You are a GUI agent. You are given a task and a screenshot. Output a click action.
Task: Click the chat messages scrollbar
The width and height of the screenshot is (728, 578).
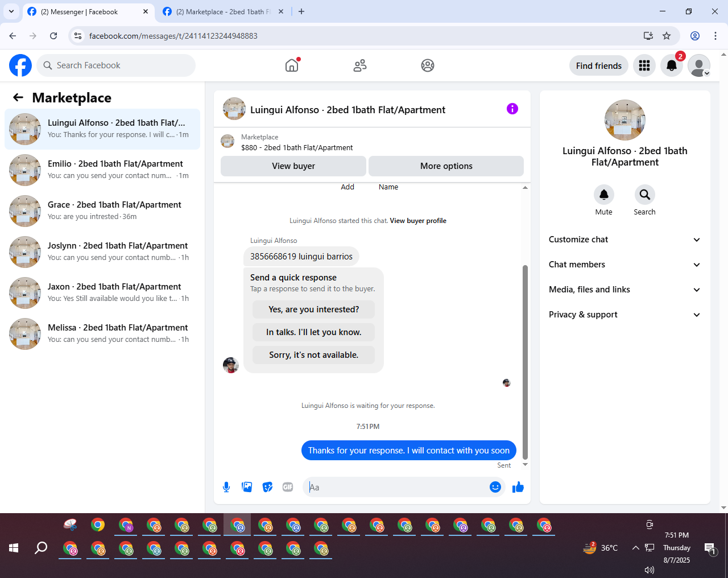(525, 361)
